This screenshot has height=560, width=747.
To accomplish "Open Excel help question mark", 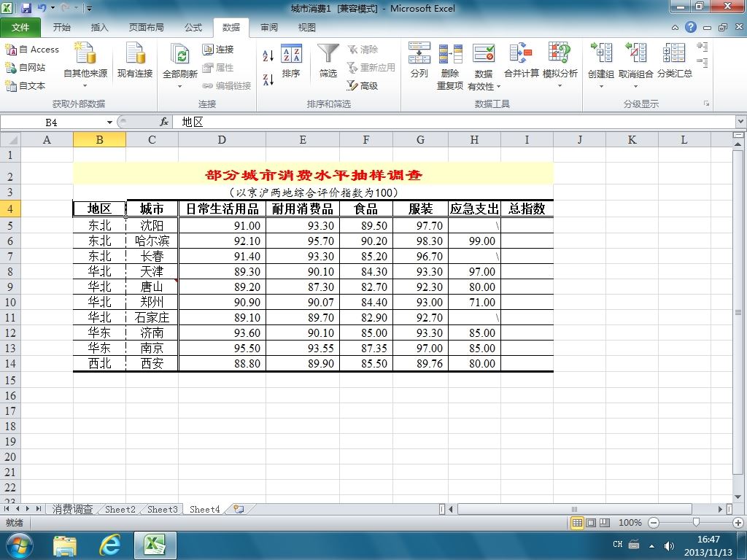I will click(x=691, y=27).
